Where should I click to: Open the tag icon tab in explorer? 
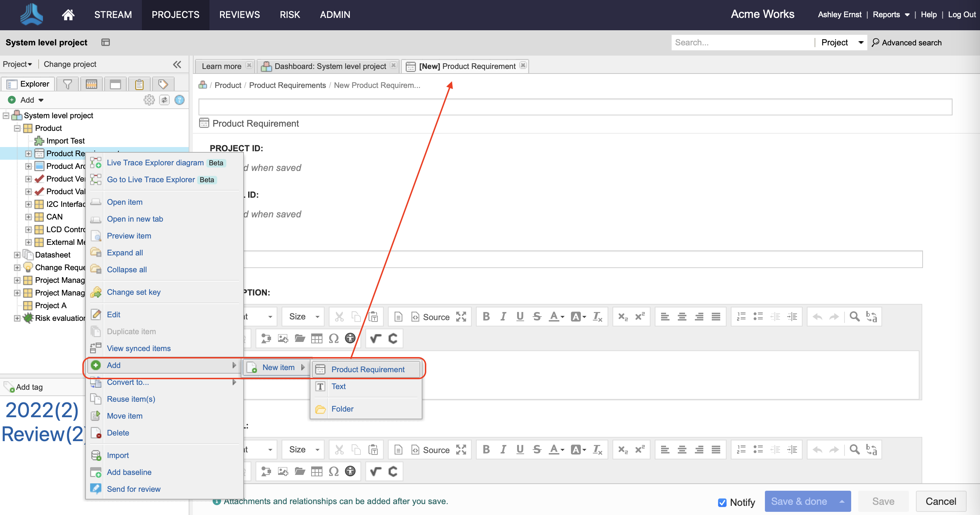point(163,84)
